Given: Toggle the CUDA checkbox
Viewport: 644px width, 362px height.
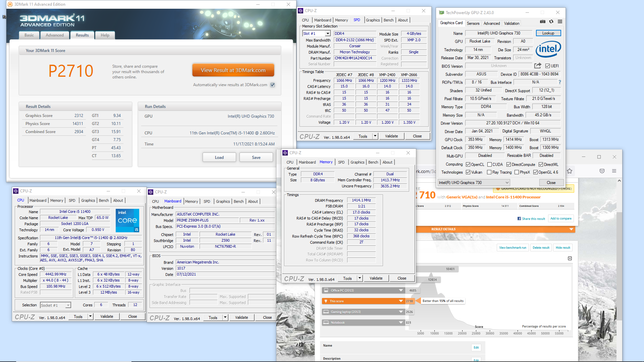Looking at the screenshot, I should [489, 165].
